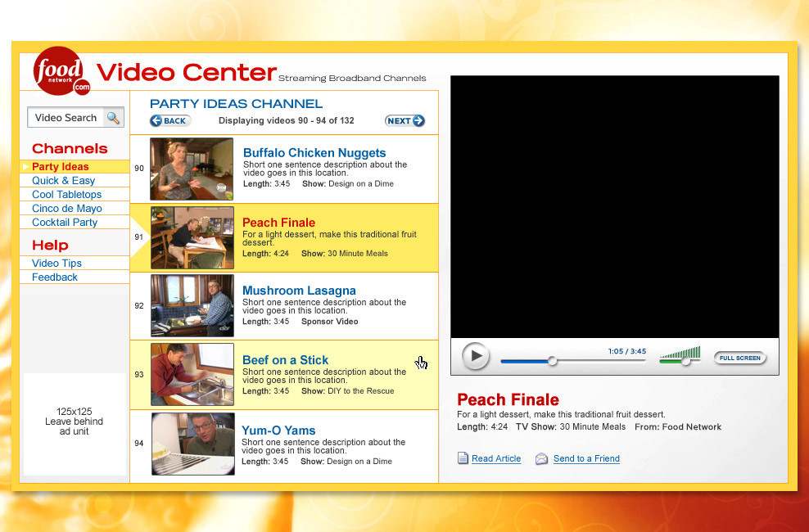809x532 pixels.
Task: Select Buffalo Chicken Nuggets video thumbnail
Action: pos(192,169)
